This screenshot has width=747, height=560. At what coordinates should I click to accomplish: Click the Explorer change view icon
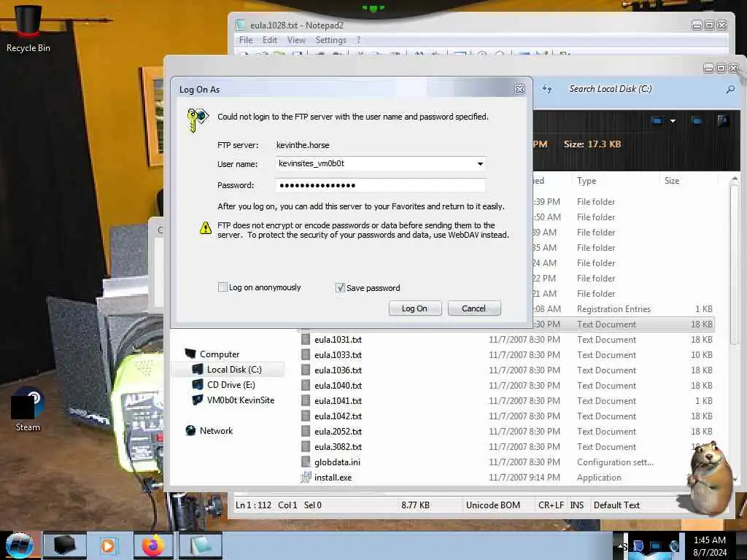pyautogui.click(x=657, y=121)
